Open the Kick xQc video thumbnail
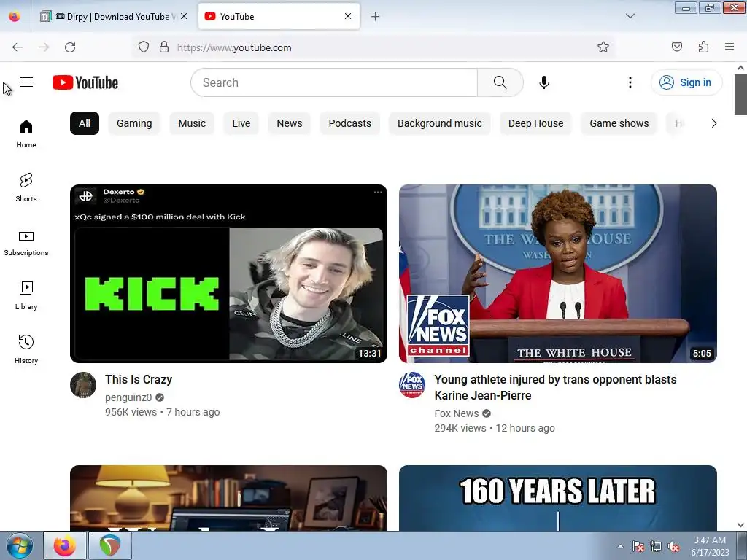 (228, 274)
